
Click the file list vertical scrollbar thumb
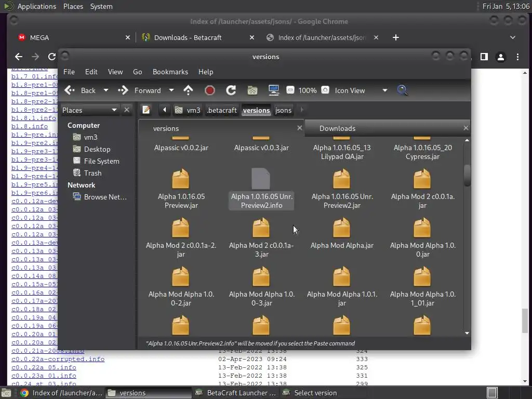[467, 176]
